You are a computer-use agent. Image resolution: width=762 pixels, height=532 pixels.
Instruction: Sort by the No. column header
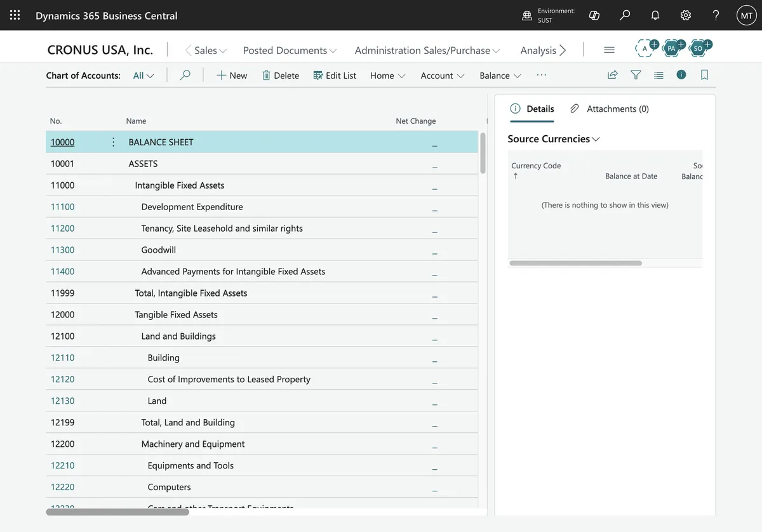[56, 121]
